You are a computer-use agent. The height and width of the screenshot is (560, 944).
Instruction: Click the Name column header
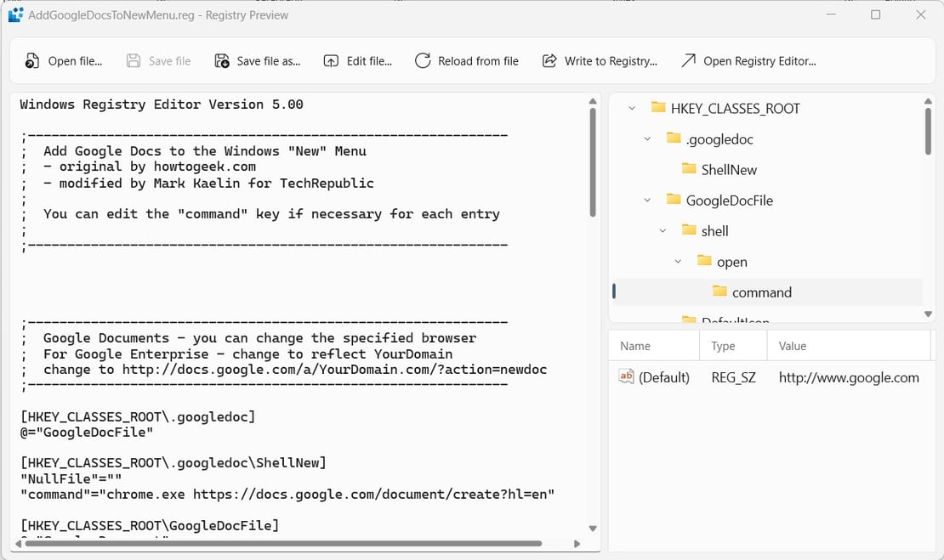[654, 346]
